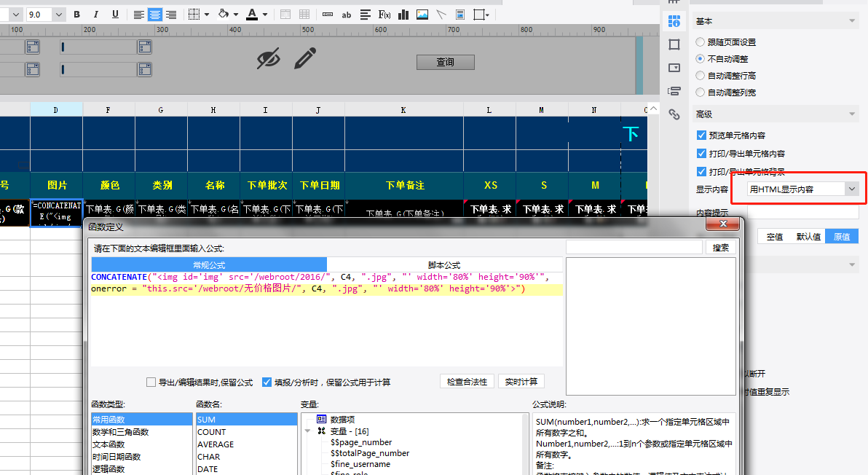Insert a plain text element with ab icon
This screenshot has width=868, height=475.
(347, 15)
